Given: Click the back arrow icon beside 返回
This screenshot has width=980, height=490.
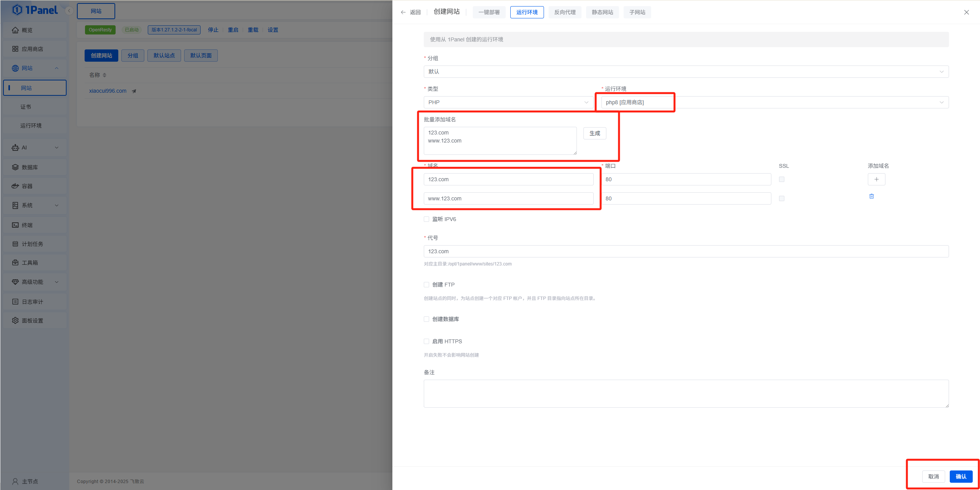Looking at the screenshot, I should (x=403, y=12).
